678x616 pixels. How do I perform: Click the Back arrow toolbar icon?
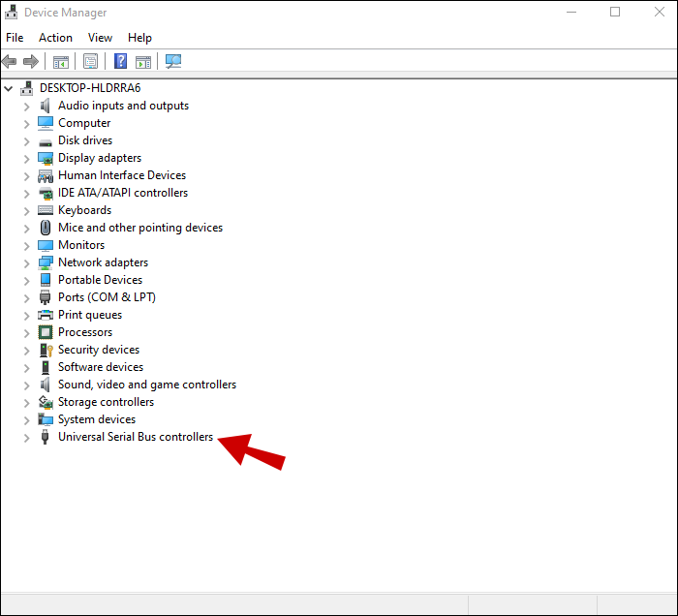(9, 61)
